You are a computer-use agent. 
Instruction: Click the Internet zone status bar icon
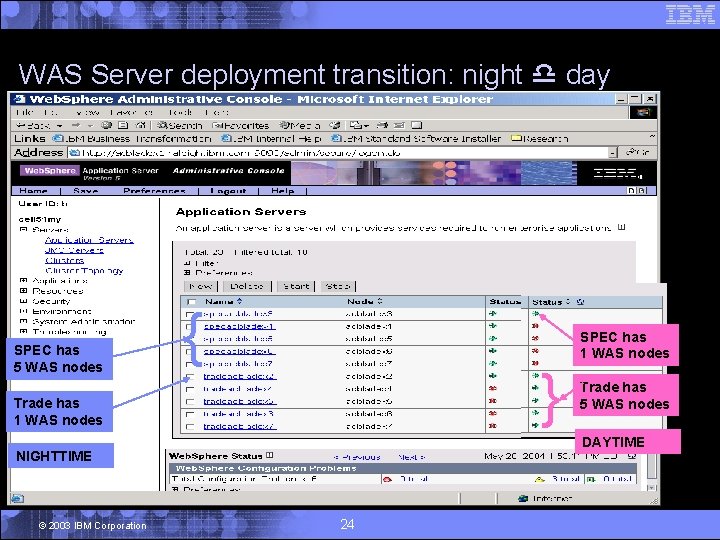tap(523, 499)
